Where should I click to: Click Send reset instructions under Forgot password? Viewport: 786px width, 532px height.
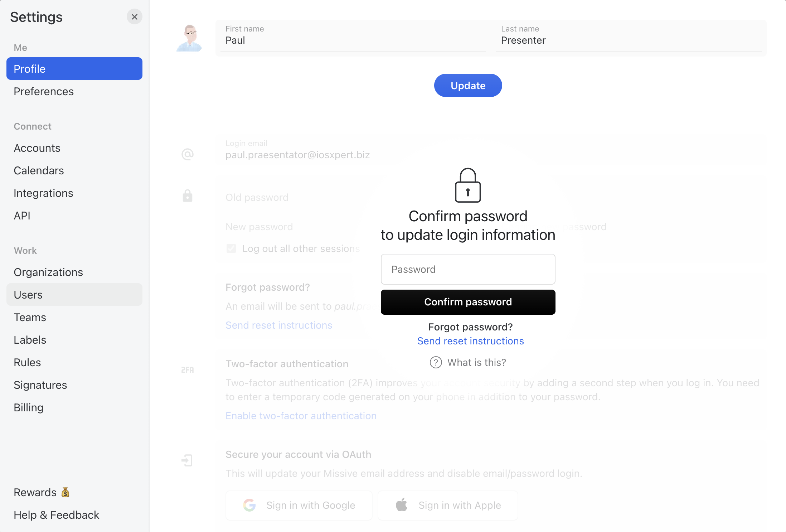[470, 341]
